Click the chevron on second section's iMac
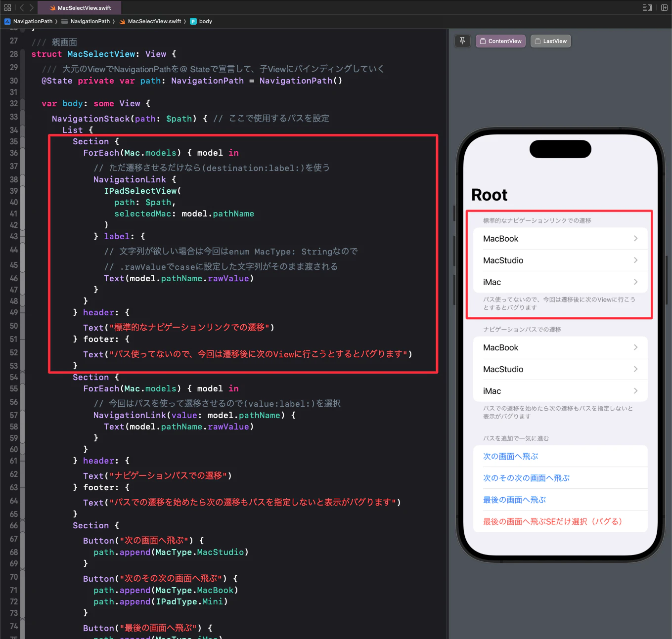672x639 pixels. click(636, 391)
